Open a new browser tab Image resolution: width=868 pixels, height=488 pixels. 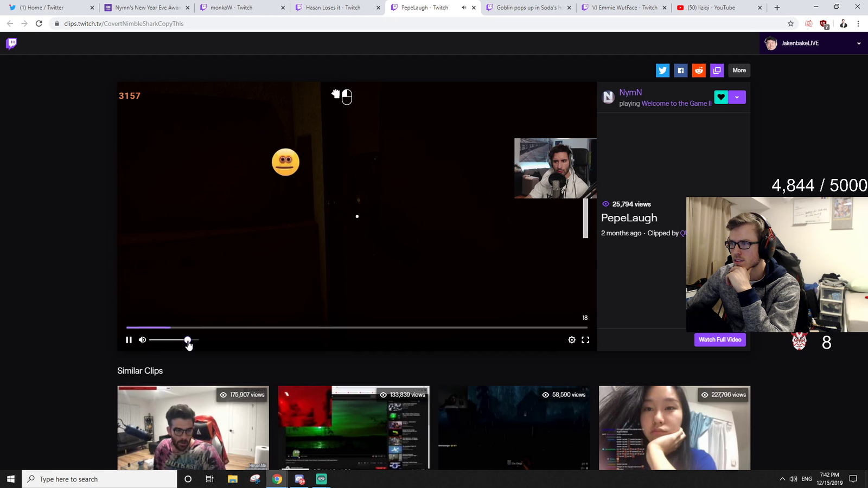777,8
